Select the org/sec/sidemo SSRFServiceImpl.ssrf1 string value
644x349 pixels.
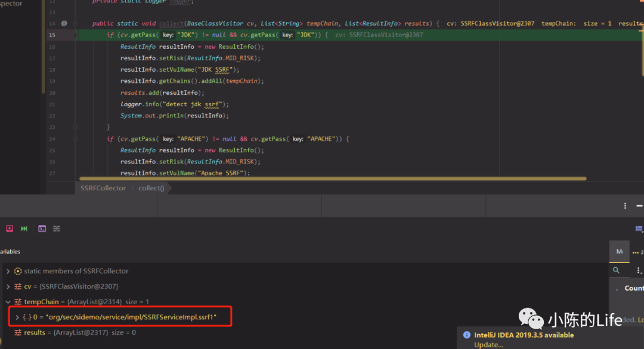(x=131, y=317)
